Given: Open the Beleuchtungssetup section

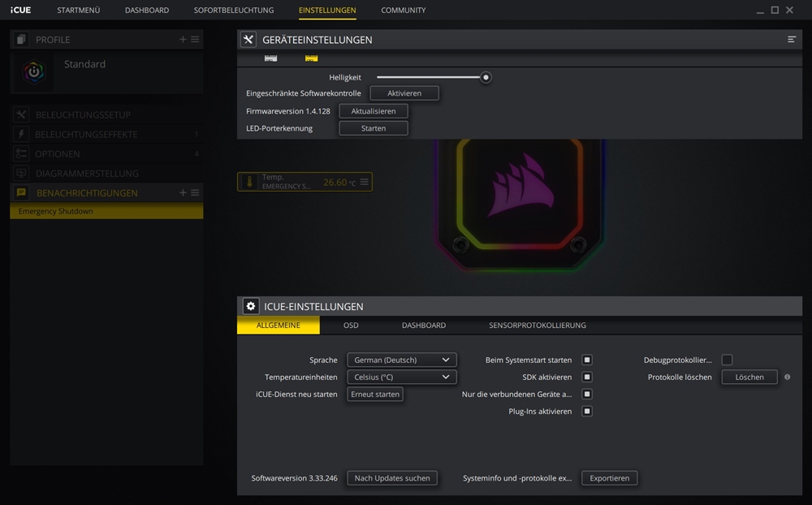Looking at the screenshot, I should (x=106, y=114).
